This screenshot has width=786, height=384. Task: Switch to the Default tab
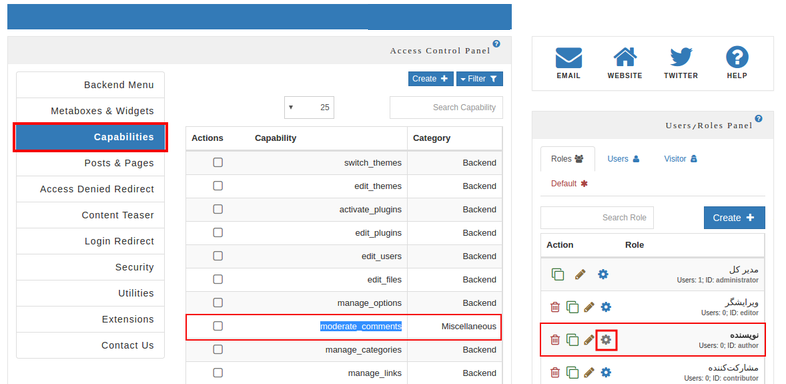(569, 183)
